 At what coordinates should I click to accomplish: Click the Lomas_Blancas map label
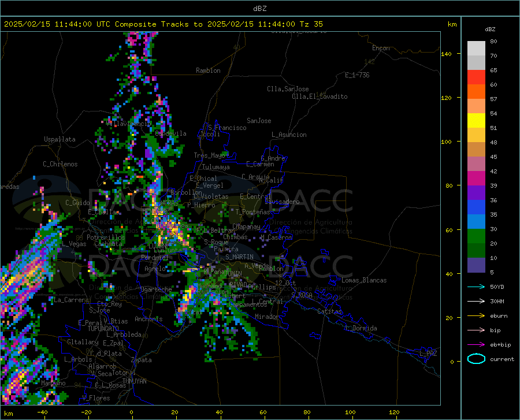[364, 280]
